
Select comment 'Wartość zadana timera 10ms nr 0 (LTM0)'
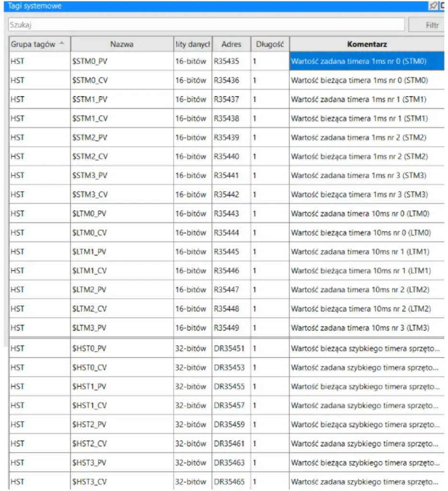click(360, 213)
